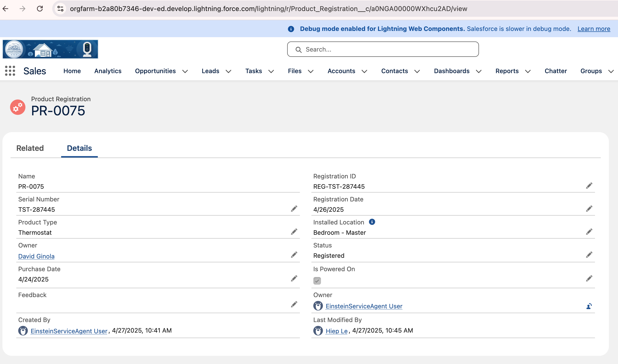Click the Installed Location info icon
This screenshot has width=618, height=364.
click(372, 222)
